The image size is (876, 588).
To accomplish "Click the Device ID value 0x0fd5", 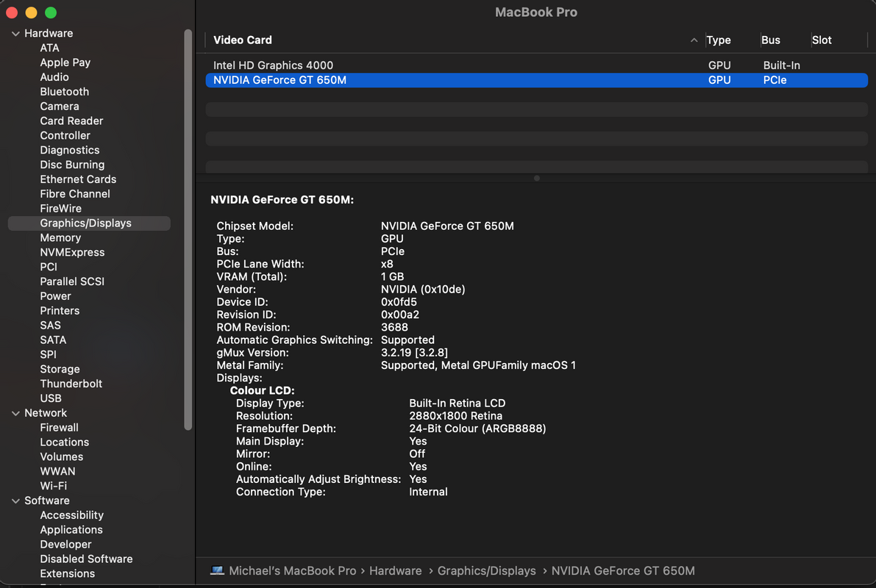I will pyautogui.click(x=399, y=302).
